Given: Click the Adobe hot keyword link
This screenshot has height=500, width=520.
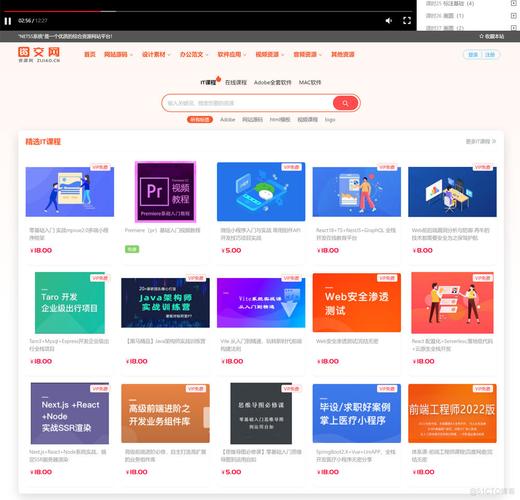Looking at the screenshot, I should 228,119.
